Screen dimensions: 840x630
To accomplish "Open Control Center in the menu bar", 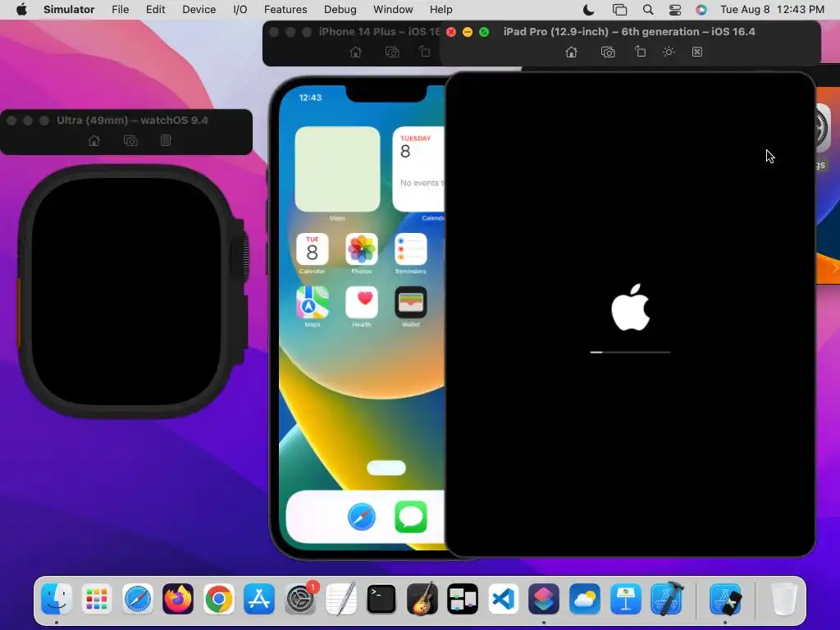I will point(675,10).
